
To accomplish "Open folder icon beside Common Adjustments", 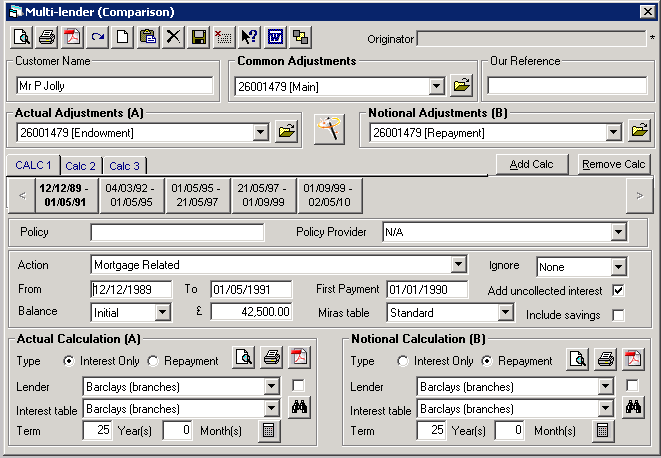I will click(x=461, y=86).
